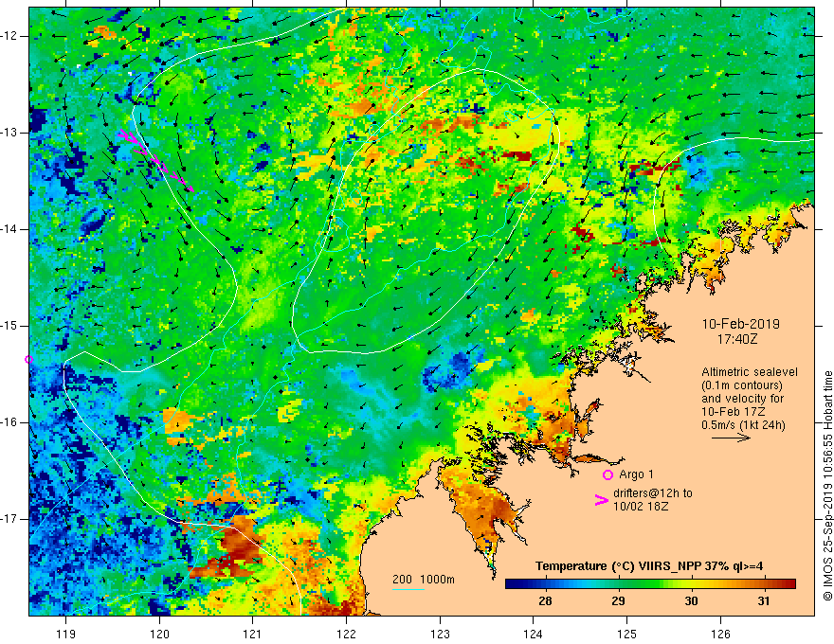The image size is (834, 644).
Task: Click latitude label -12
Action: point(9,36)
